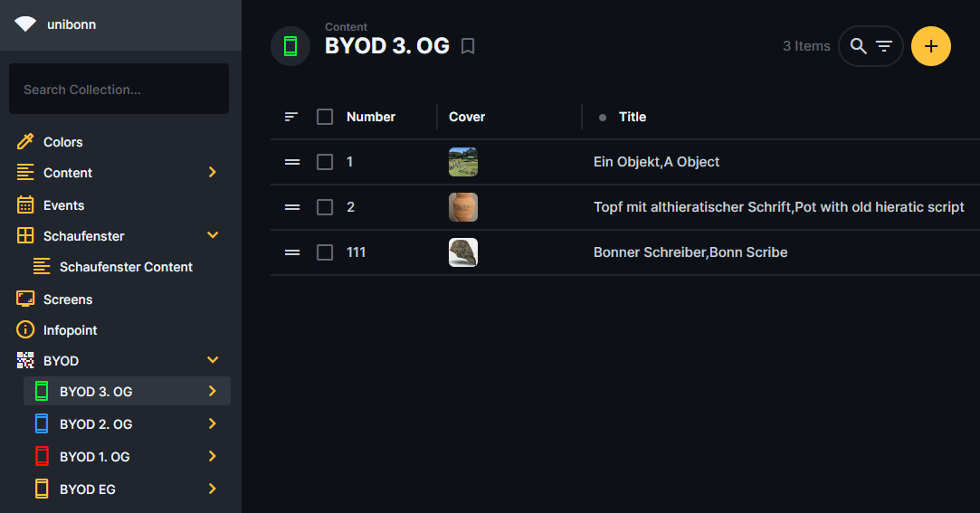Open the Infopoint sidebar item
This screenshot has width=980, height=513.
(70, 330)
